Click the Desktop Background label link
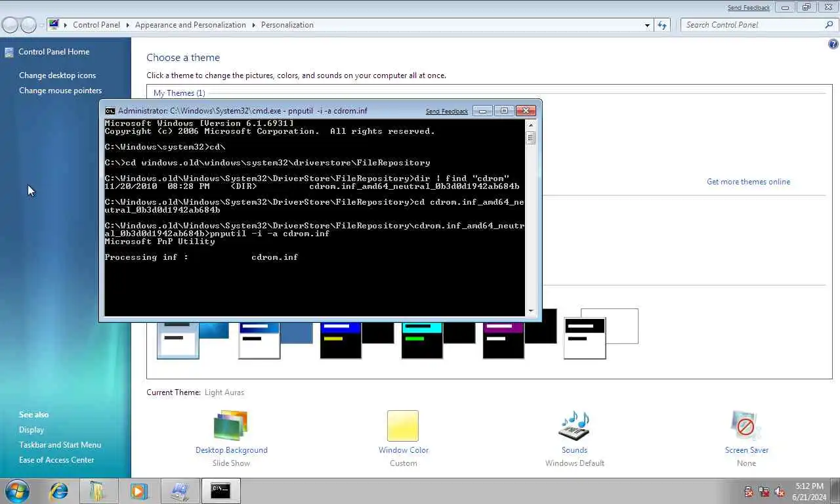The height and width of the screenshot is (504, 840). tap(232, 450)
